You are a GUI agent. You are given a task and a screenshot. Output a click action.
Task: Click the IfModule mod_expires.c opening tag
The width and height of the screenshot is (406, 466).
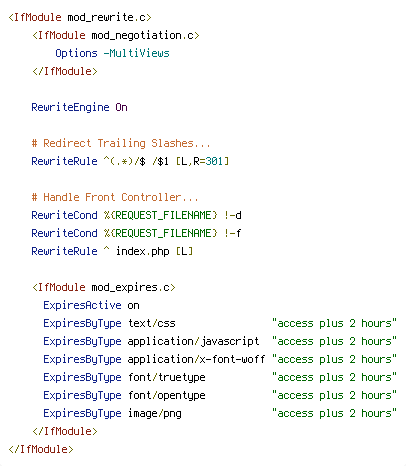[104, 287]
